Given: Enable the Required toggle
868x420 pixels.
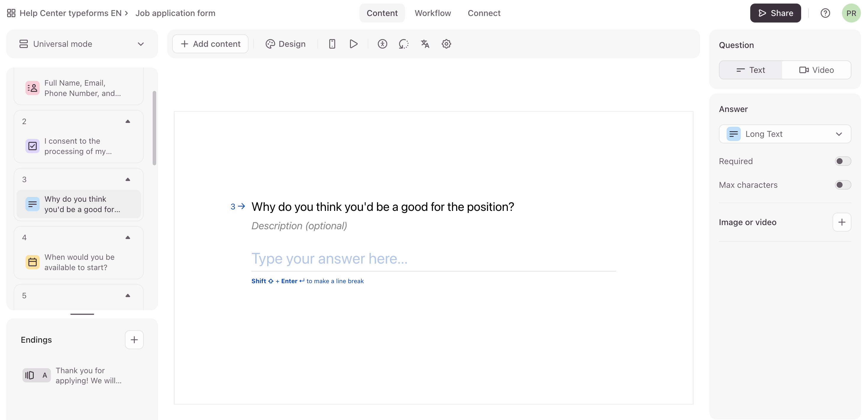Looking at the screenshot, I should tap(842, 161).
